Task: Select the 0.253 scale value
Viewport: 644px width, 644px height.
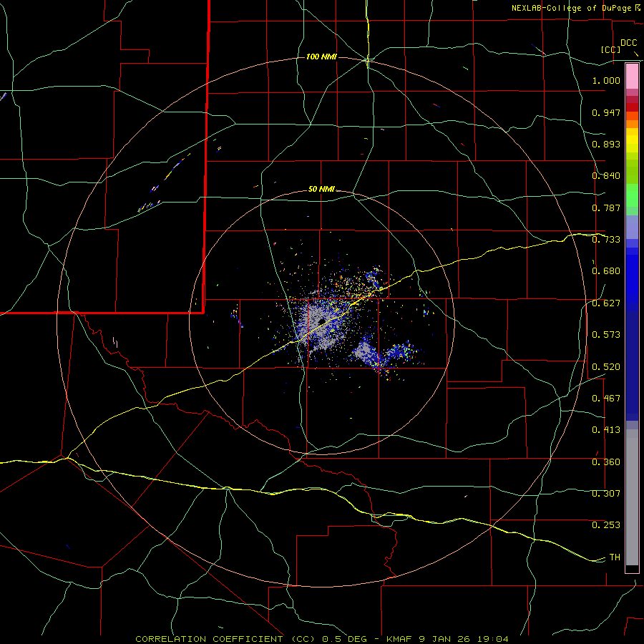Action: (606, 525)
